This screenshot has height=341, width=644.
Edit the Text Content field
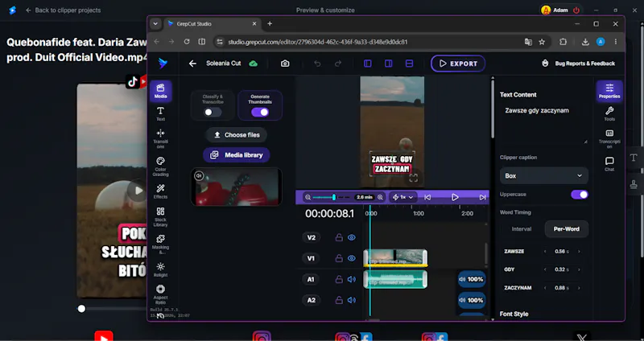pos(544,124)
